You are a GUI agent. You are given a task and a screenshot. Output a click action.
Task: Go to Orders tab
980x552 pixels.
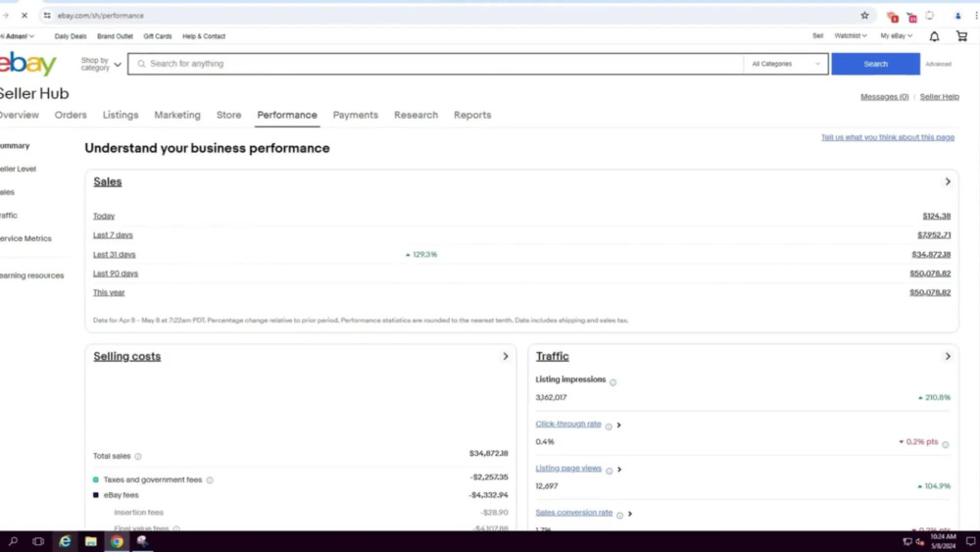coord(71,115)
